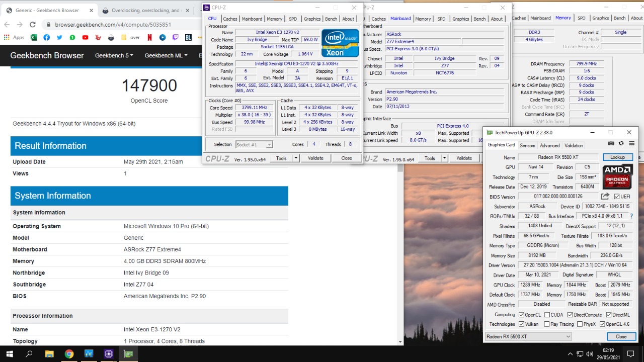Open the Apps grid shortcut in bookmarks bar
This screenshot has height=362, width=644.
coord(14,37)
